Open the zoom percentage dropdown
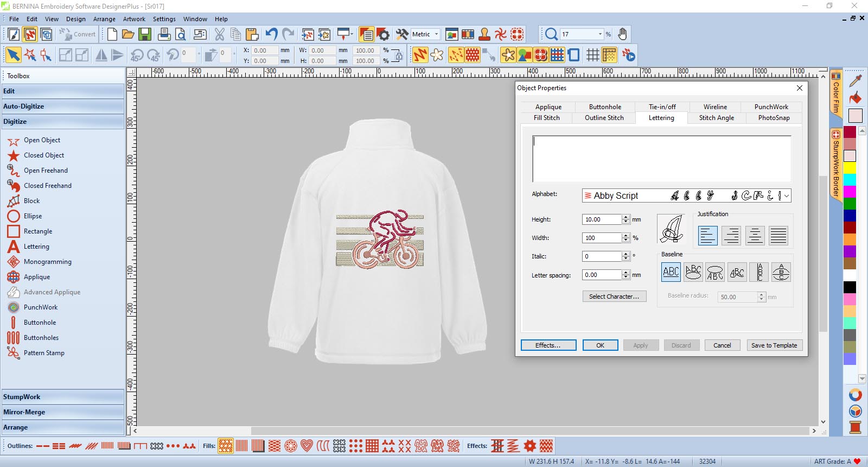This screenshot has height=467, width=868. (600, 34)
